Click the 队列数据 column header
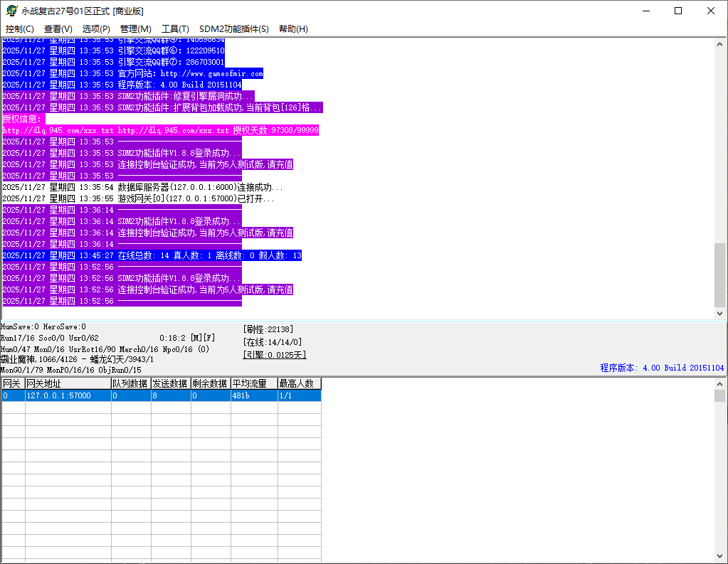 [x=131, y=384]
